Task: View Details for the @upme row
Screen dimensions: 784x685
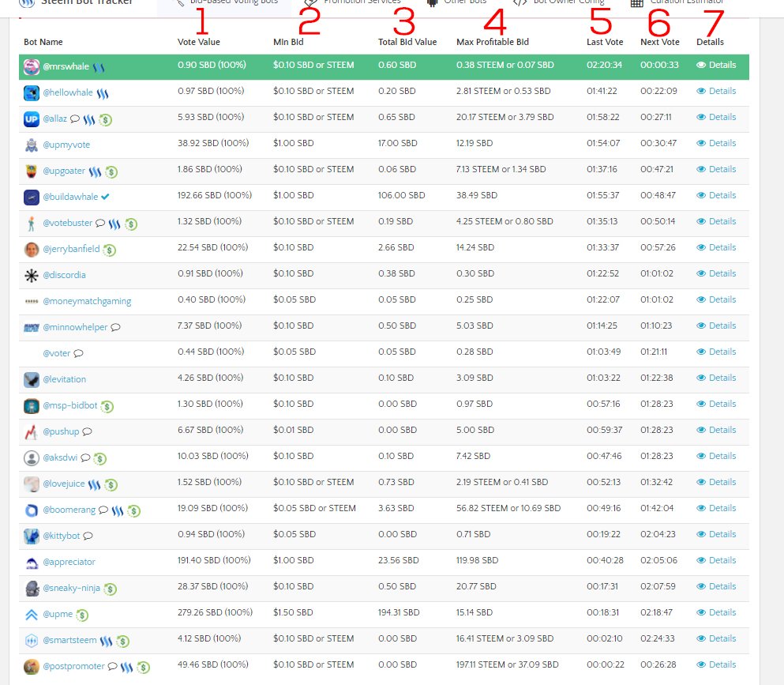Action: pos(716,612)
